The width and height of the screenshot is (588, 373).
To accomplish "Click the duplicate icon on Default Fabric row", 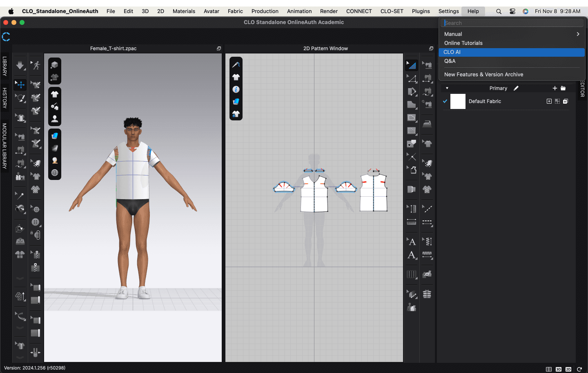I will point(566,101).
